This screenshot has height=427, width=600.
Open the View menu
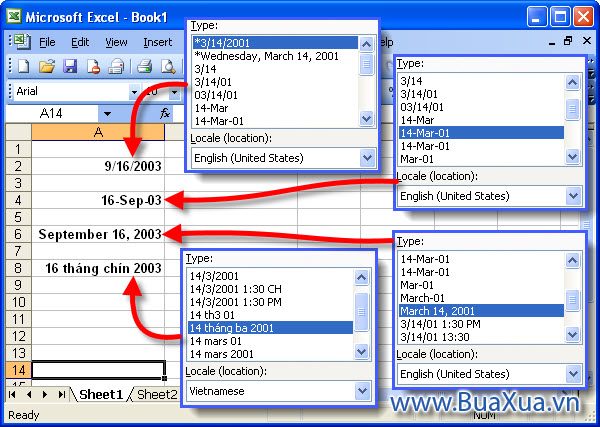(116, 42)
